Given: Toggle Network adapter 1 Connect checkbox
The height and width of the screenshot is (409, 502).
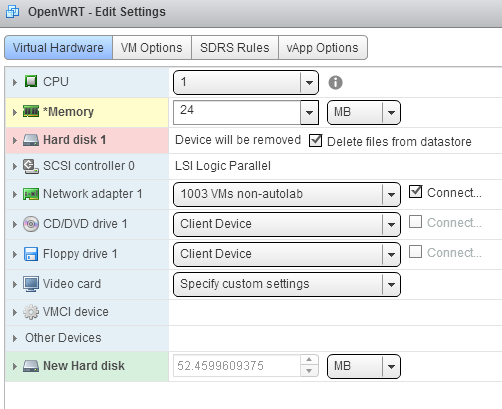Looking at the screenshot, I should pyautogui.click(x=416, y=192).
